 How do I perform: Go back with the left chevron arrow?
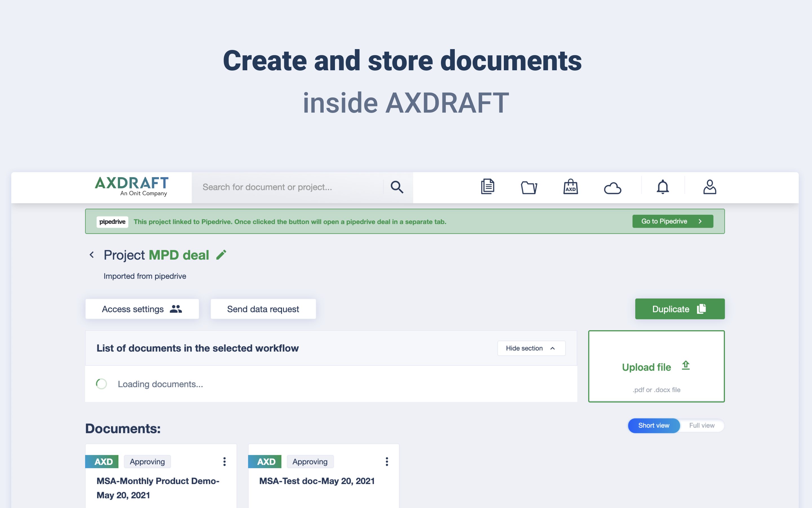tap(92, 255)
